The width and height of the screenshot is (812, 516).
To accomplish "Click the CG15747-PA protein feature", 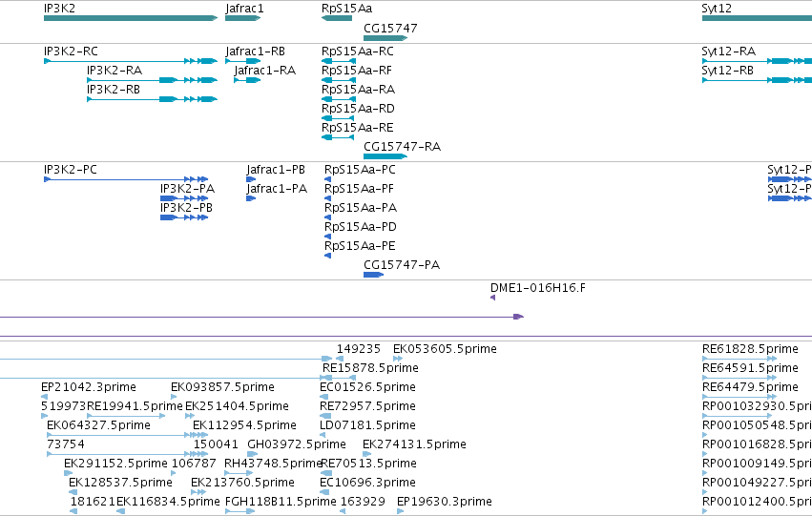I will [373, 275].
